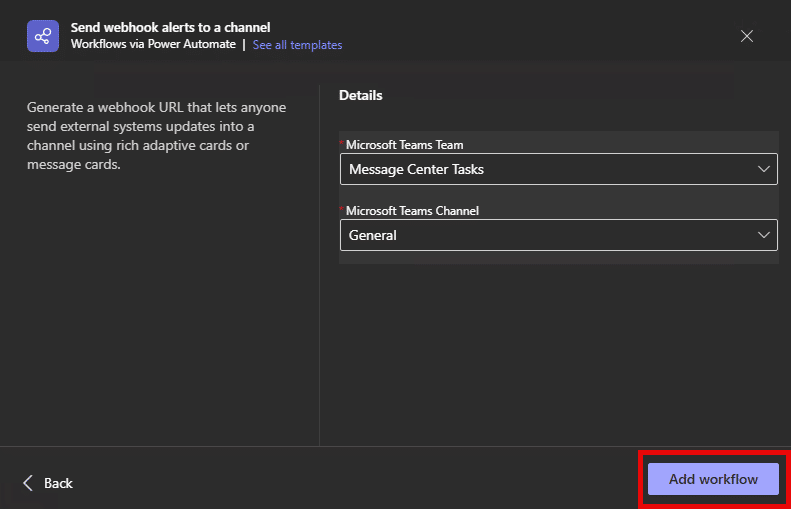Click the Microsoft Teams Channel field label
This screenshot has width=791, height=509.
412,211
